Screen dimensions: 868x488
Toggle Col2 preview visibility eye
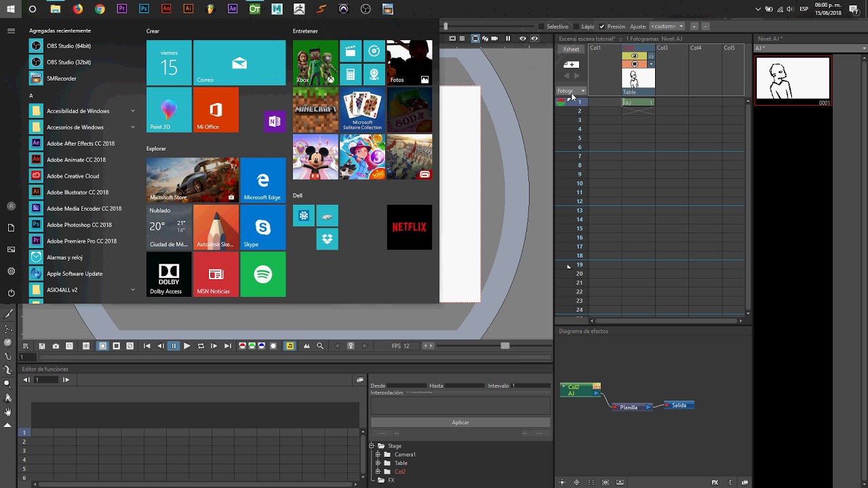(635, 56)
